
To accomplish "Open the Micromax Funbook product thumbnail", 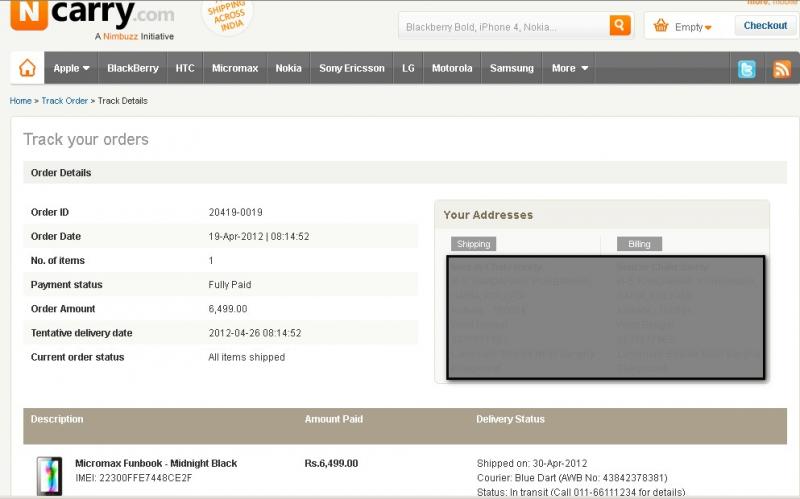I will click(x=49, y=476).
